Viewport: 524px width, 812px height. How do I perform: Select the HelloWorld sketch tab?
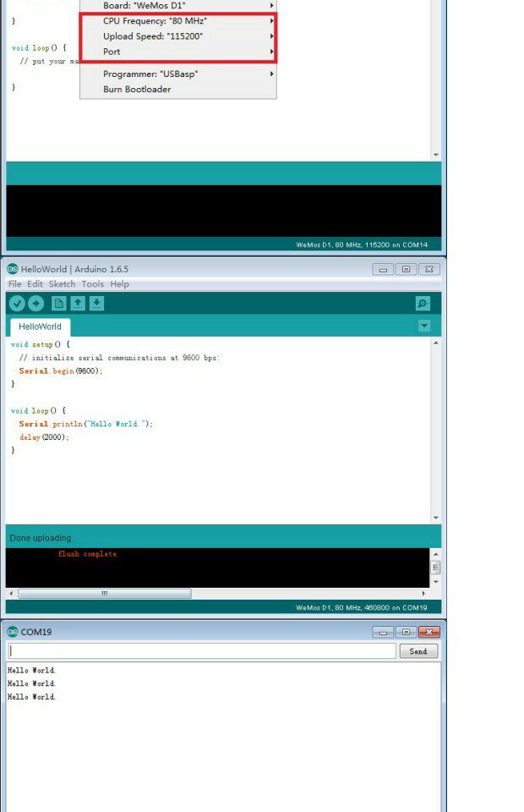pyautogui.click(x=40, y=326)
